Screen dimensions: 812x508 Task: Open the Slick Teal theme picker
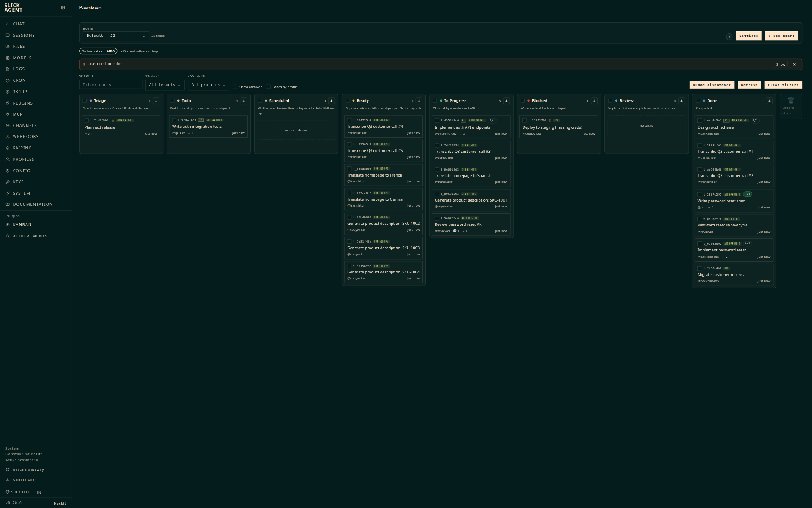coord(17,492)
